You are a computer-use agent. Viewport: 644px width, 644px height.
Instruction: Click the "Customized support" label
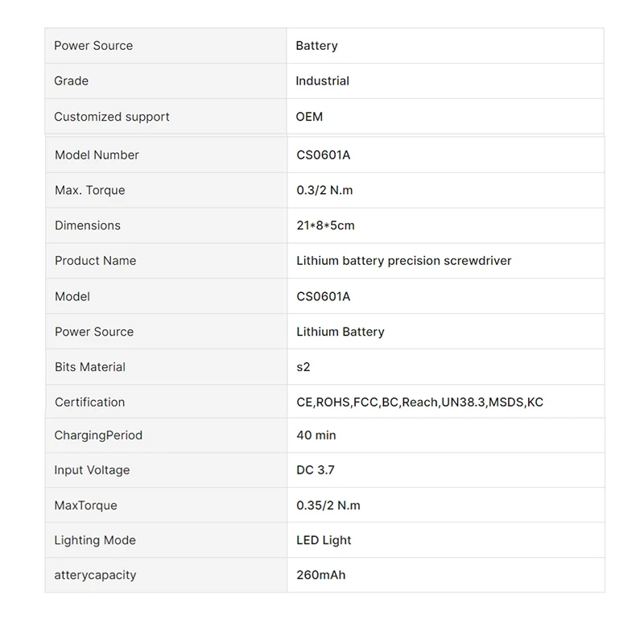pyautogui.click(x=112, y=117)
